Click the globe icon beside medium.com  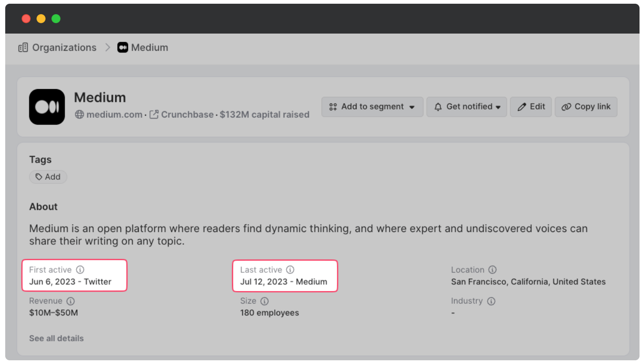click(79, 114)
